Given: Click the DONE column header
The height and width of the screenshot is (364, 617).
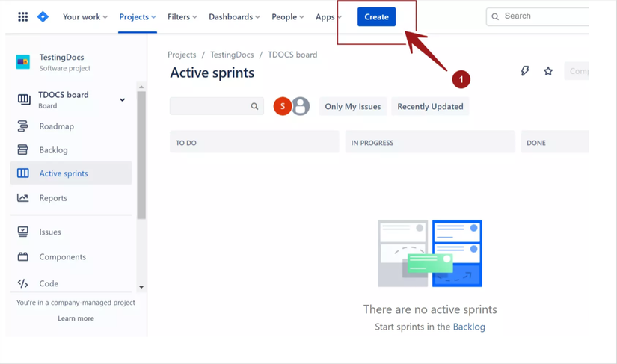Looking at the screenshot, I should [x=555, y=142].
